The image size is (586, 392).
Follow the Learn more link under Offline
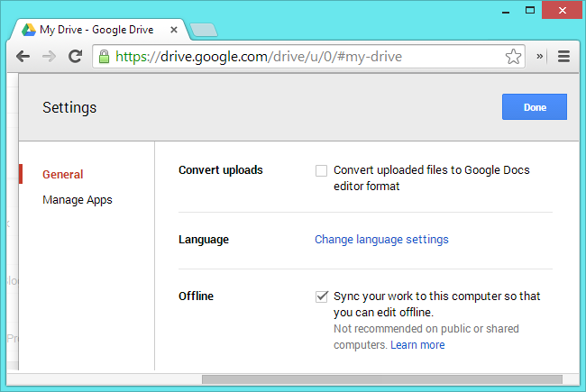417,345
